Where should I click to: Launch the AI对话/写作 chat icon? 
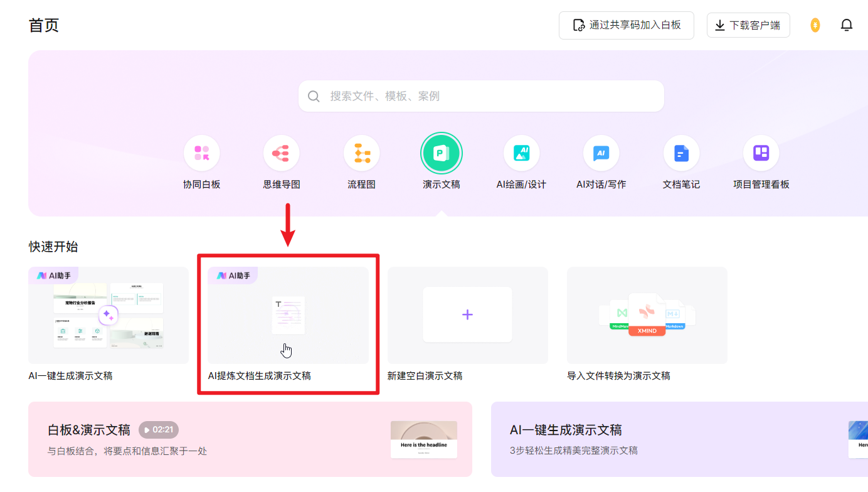(601, 153)
